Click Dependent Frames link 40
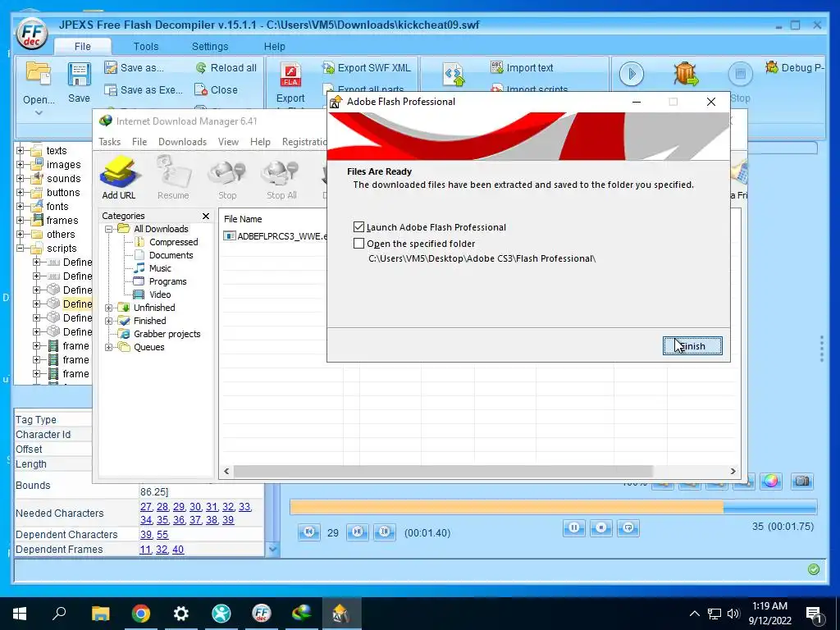Viewport: 840px width, 630px height. [x=178, y=550]
